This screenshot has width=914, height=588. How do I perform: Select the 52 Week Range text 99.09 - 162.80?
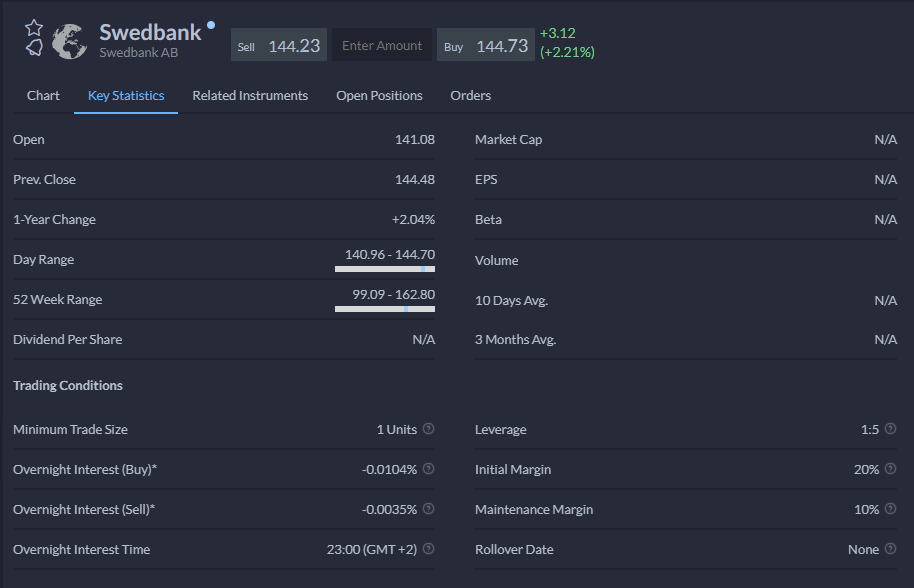click(x=393, y=295)
